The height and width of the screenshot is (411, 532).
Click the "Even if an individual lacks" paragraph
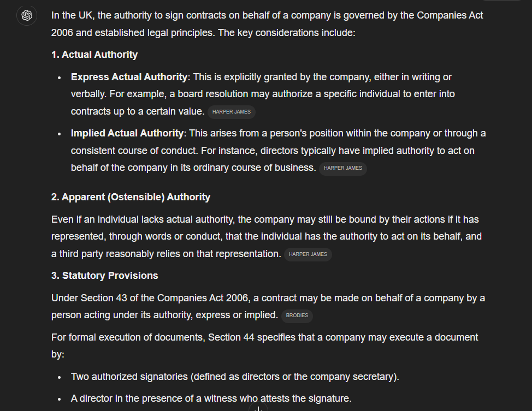pos(265,236)
